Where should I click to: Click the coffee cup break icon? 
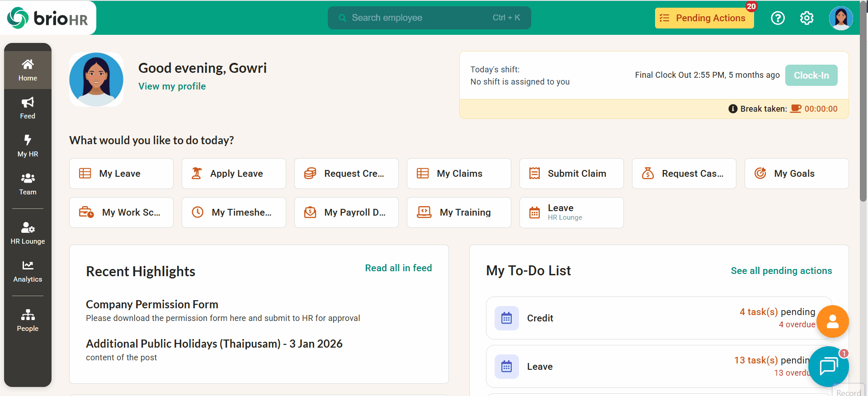pos(796,109)
